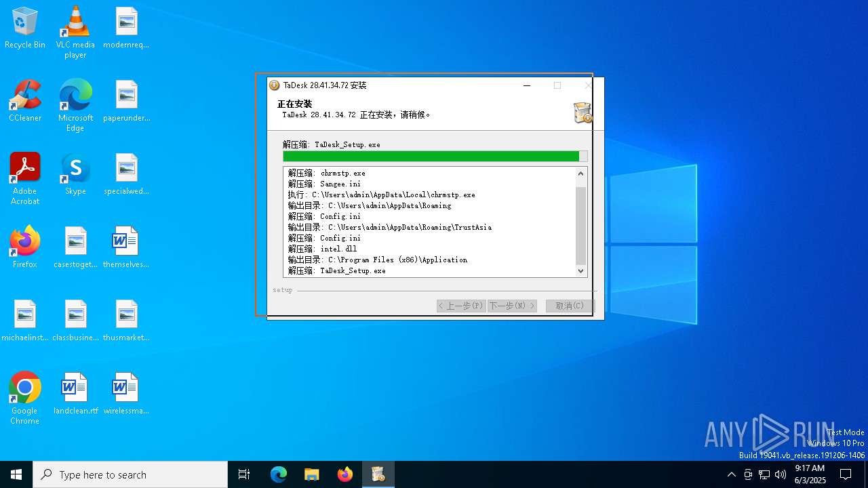The image size is (868, 488).
Task: Open CCleaner desktop shortcut
Action: (25, 101)
